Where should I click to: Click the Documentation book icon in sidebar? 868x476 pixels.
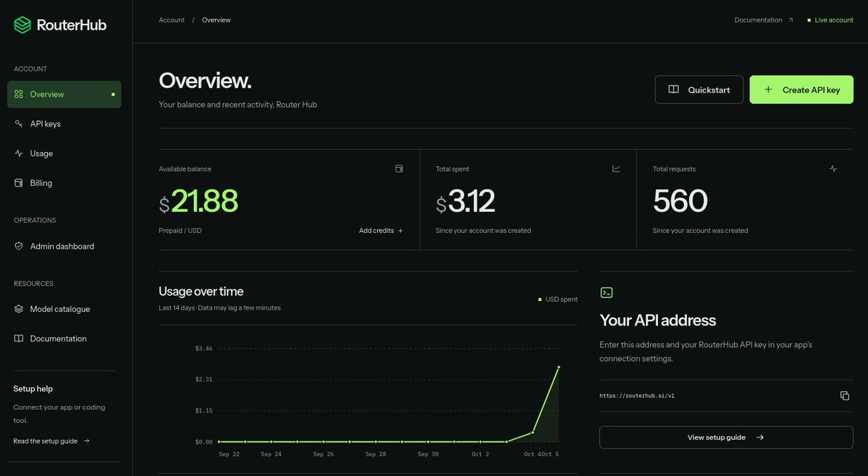pyautogui.click(x=19, y=339)
